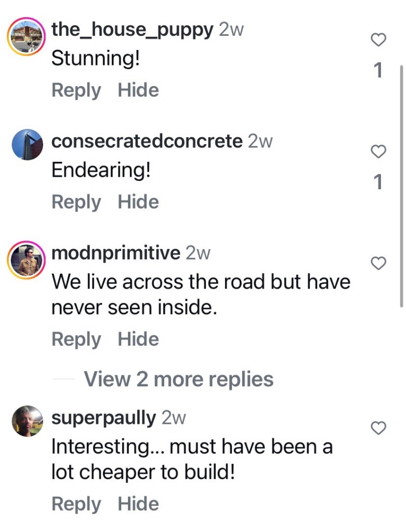The height and width of the screenshot is (532, 406).
Task: Hide modnprimitive's comment
Action: click(138, 339)
